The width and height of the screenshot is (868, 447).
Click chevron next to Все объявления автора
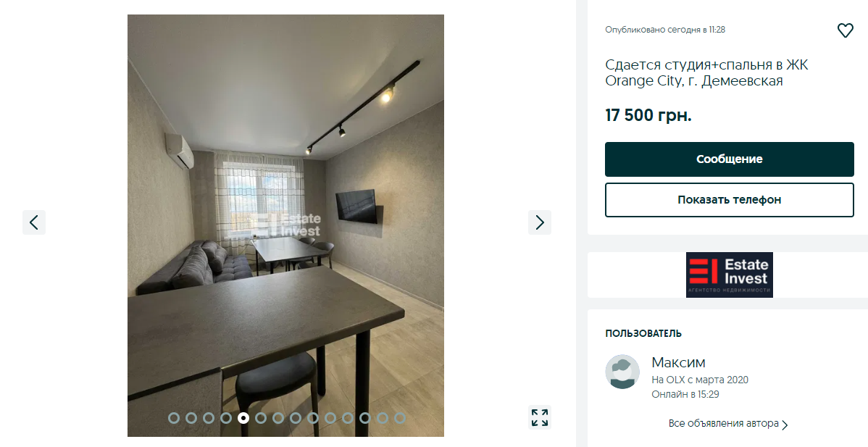click(785, 425)
